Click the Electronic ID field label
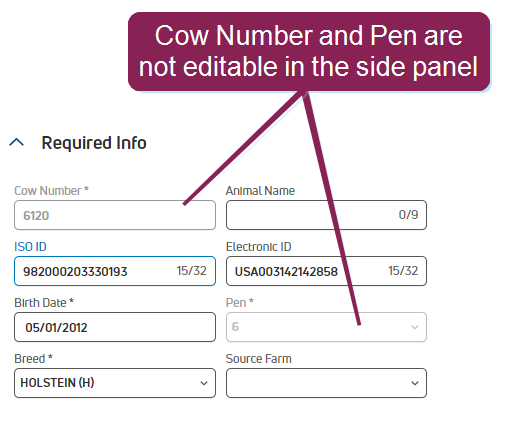Image resolution: width=506 pixels, height=425 pixels. click(259, 247)
